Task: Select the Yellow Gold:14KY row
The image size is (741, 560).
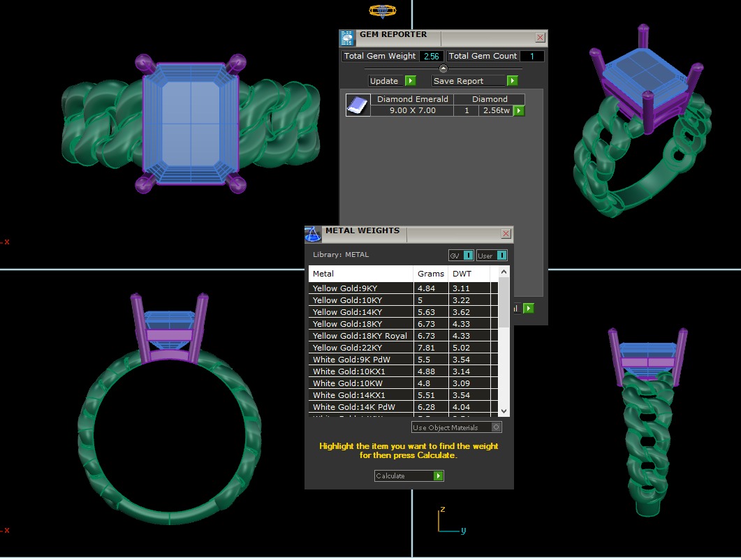Action: tap(361, 312)
